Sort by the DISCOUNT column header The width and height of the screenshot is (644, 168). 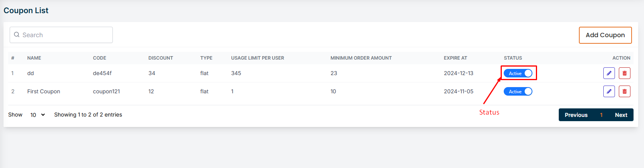click(160, 58)
